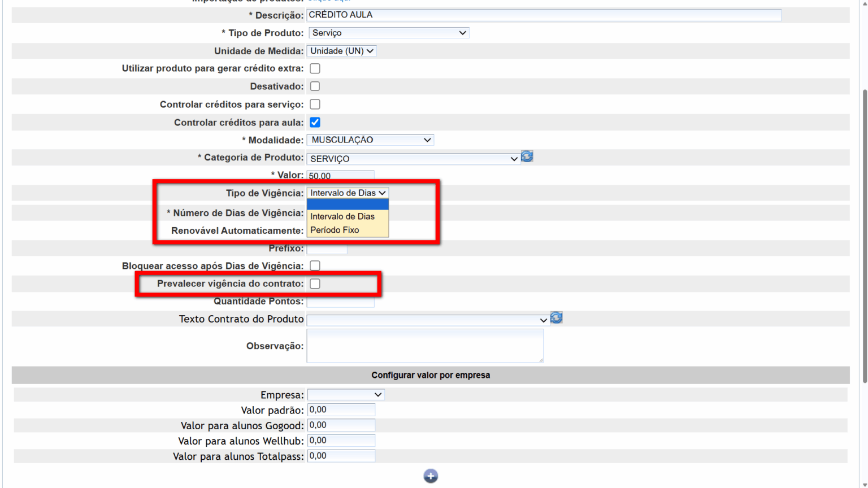
Task: Uncheck Controlar créditos para aula
Action: tap(315, 123)
